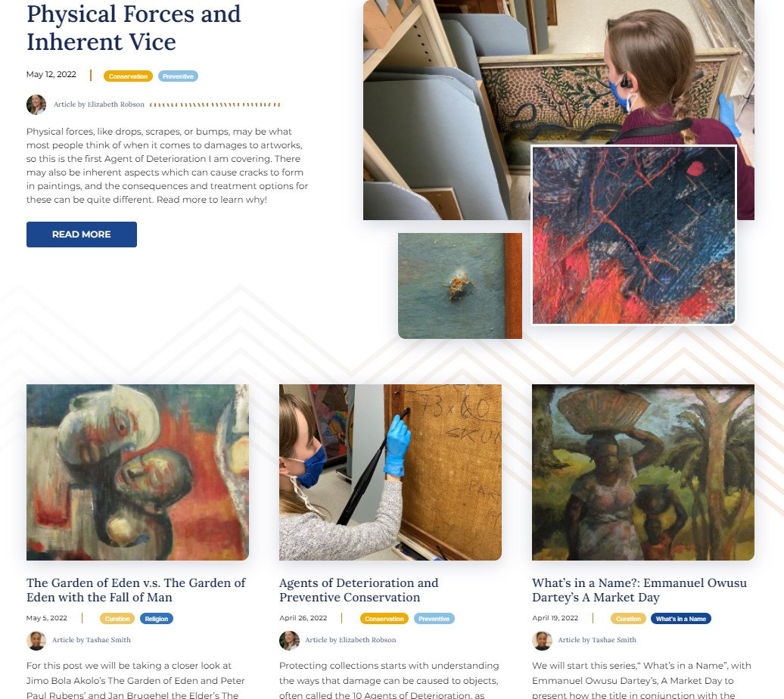Screen dimensions: 784x699
Task: Click Elizabeth Robson's avatar under Agents of Deterioration post
Action: (289, 641)
